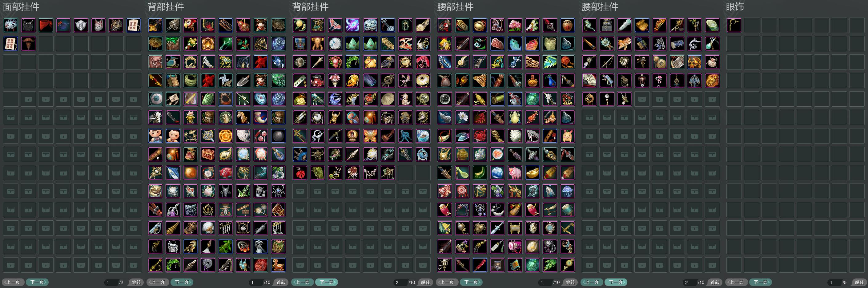Pick the red bandana face accessory
Viewport: 868px width, 288px height.
46,25
